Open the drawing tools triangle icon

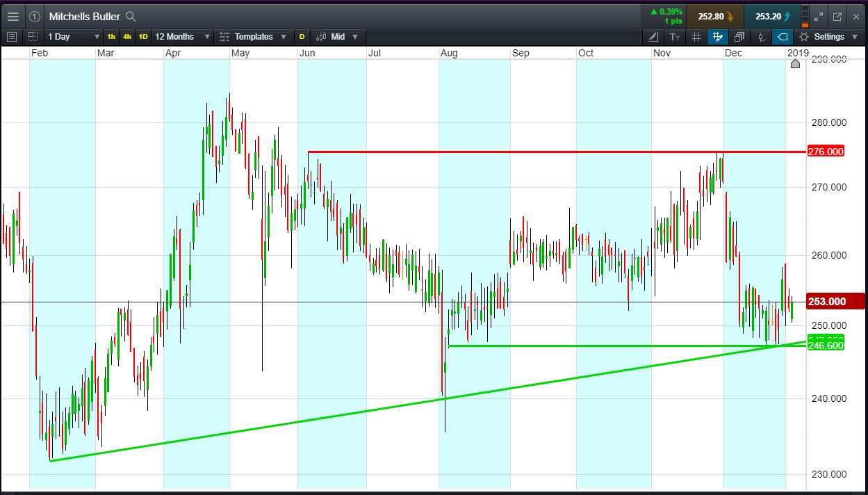(x=653, y=36)
